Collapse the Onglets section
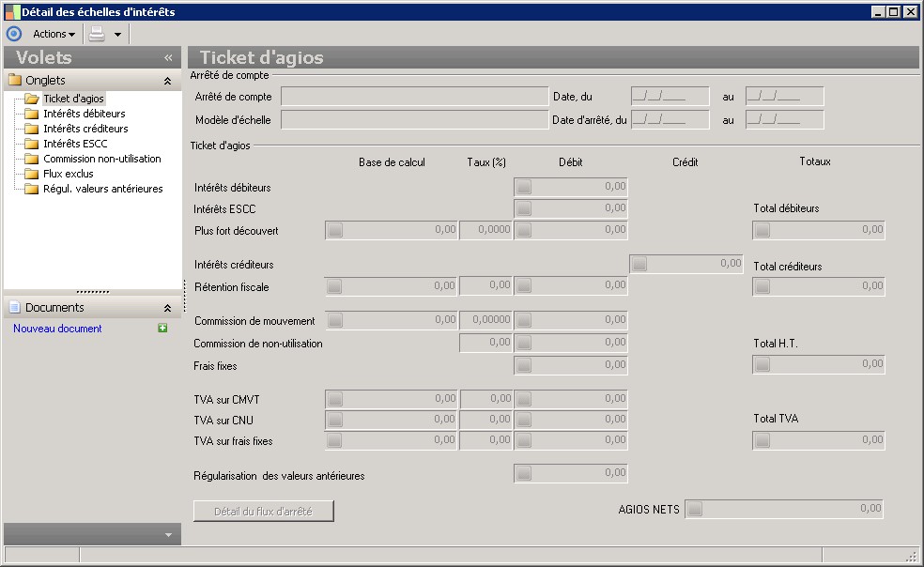Image resolution: width=924 pixels, height=567 pixels. pos(167,81)
